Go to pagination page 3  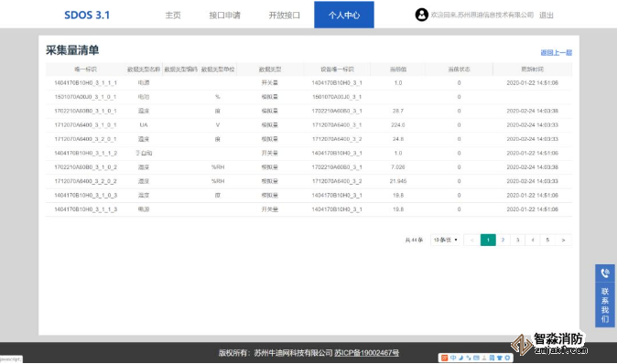518,240
